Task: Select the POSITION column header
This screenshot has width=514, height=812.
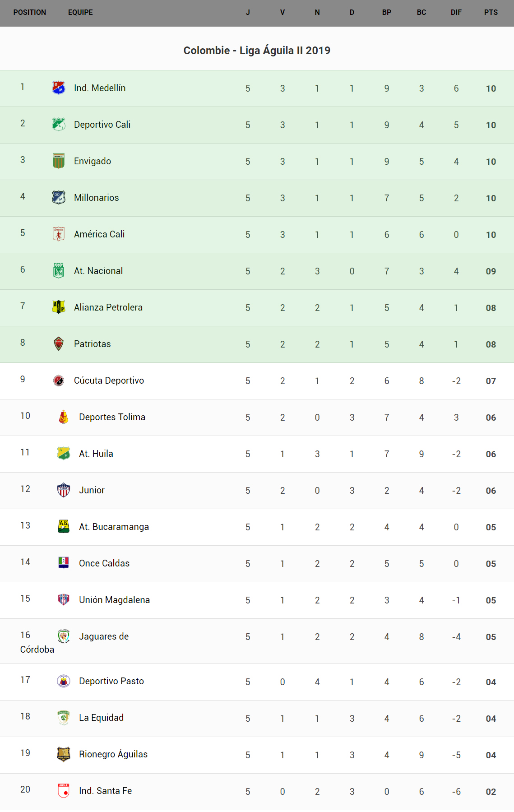Action: (x=30, y=13)
